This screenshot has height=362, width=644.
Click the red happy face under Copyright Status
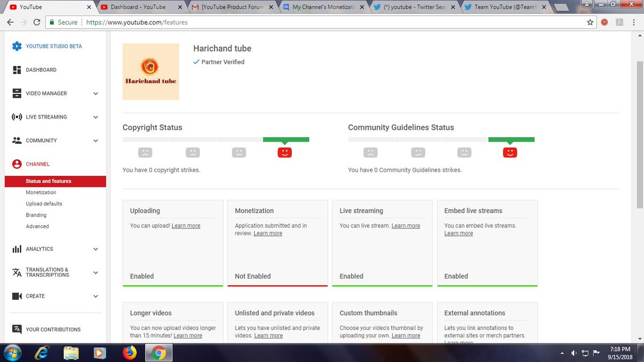pyautogui.click(x=284, y=152)
